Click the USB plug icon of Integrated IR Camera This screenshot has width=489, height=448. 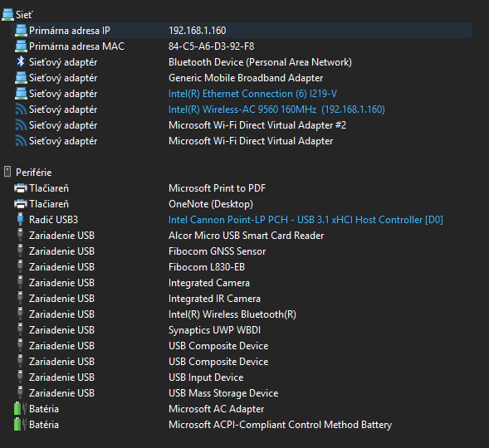(x=20, y=298)
